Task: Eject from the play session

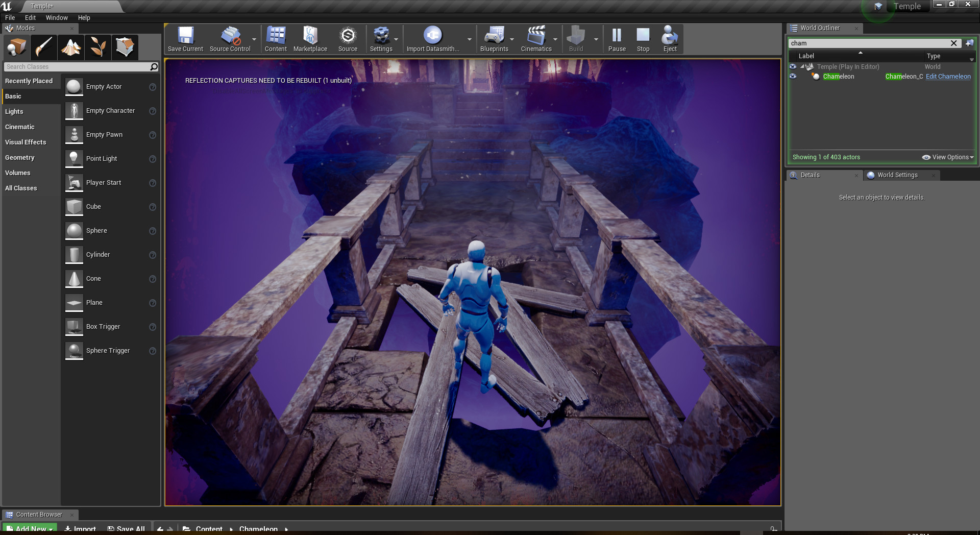Action: [670, 38]
